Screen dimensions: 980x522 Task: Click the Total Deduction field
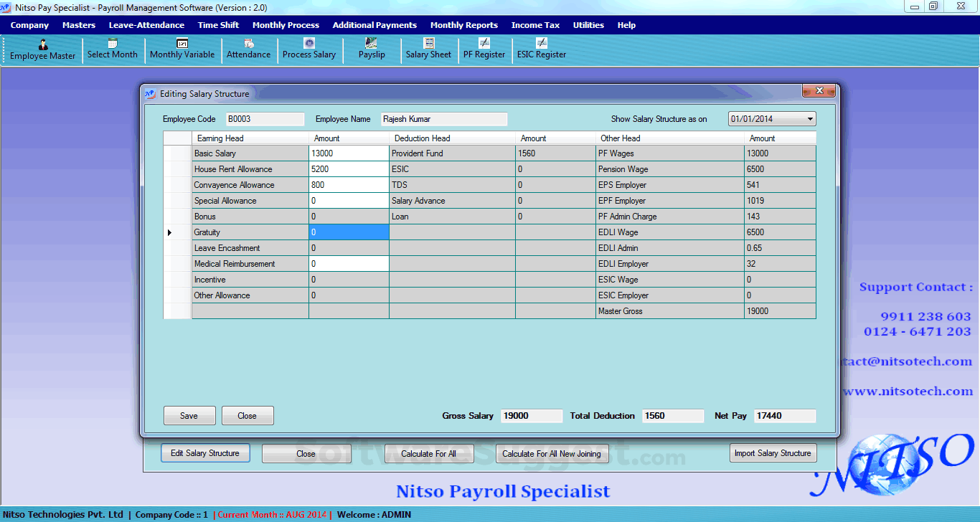tap(674, 416)
